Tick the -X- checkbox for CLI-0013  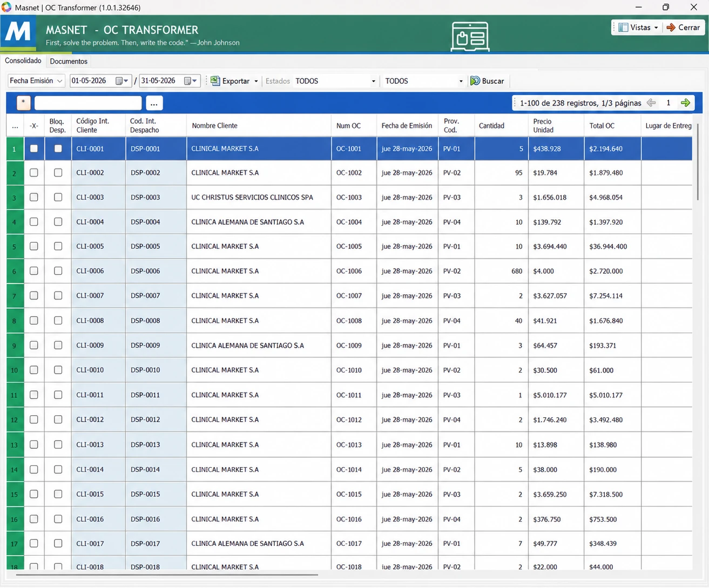34,444
